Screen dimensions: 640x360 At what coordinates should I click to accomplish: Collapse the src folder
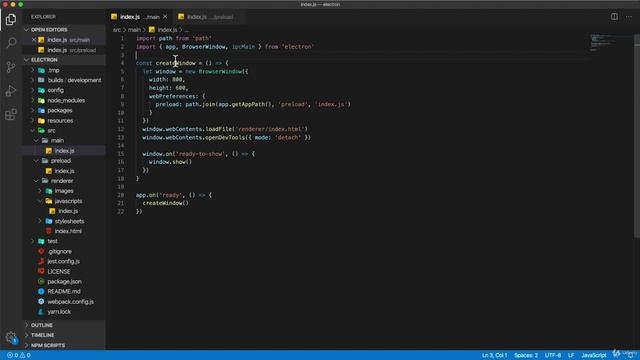pyautogui.click(x=33, y=131)
